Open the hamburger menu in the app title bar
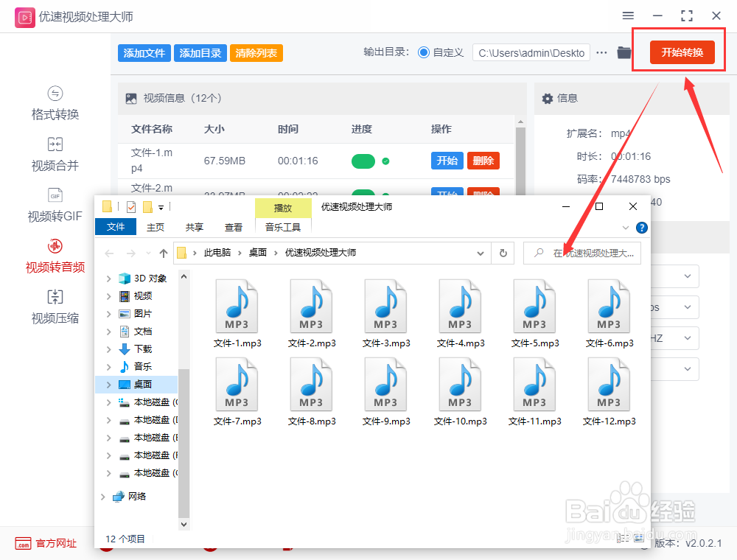The image size is (737, 560). pos(628,16)
